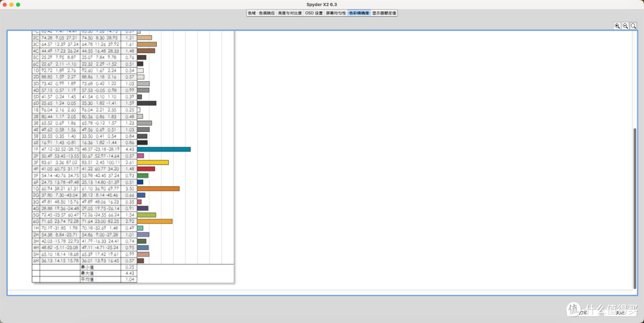Click the red bar for patch 4F
This screenshot has width=644, height=323.
click(146, 169)
